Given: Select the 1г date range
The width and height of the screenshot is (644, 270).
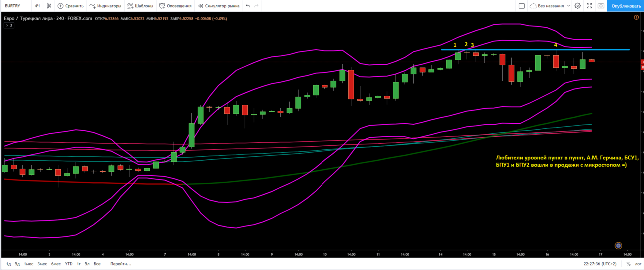Looking at the screenshot, I should pos(79,264).
